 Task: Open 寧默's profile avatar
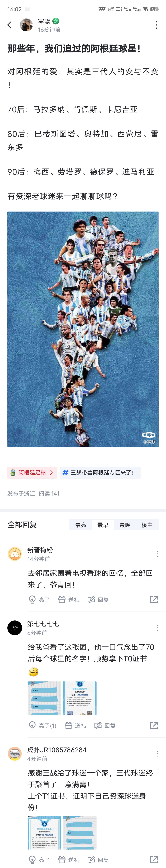tap(26, 25)
